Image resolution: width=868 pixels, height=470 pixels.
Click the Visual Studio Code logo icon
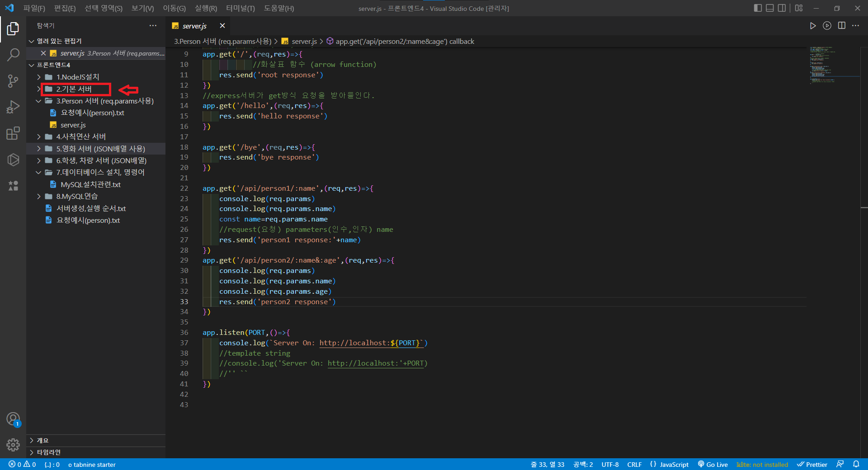(9, 8)
